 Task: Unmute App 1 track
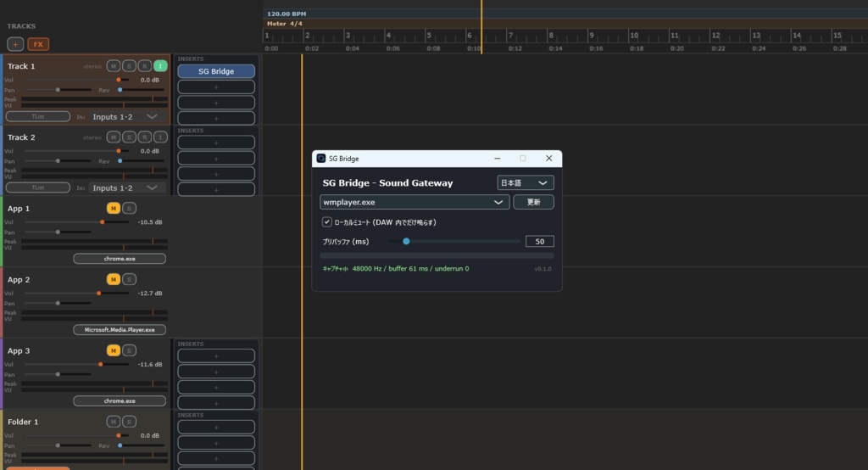tap(114, 209)
